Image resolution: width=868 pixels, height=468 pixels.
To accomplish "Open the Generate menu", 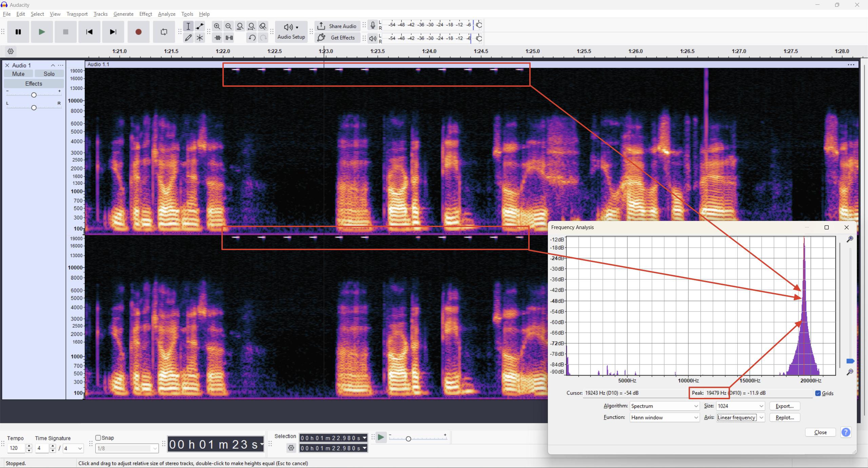I will pos(123,14).
